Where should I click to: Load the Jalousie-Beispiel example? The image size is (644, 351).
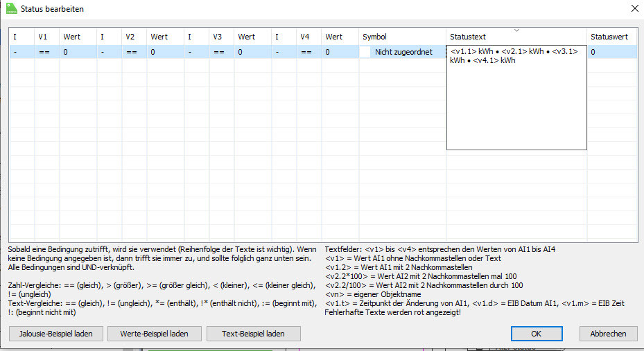click(x=56, y=334)
